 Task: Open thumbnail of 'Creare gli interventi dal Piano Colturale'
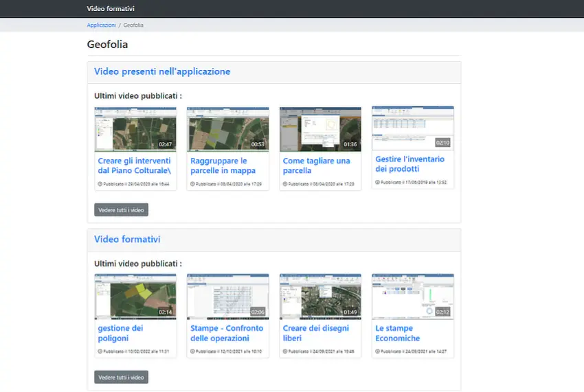[x=135, y=129]
